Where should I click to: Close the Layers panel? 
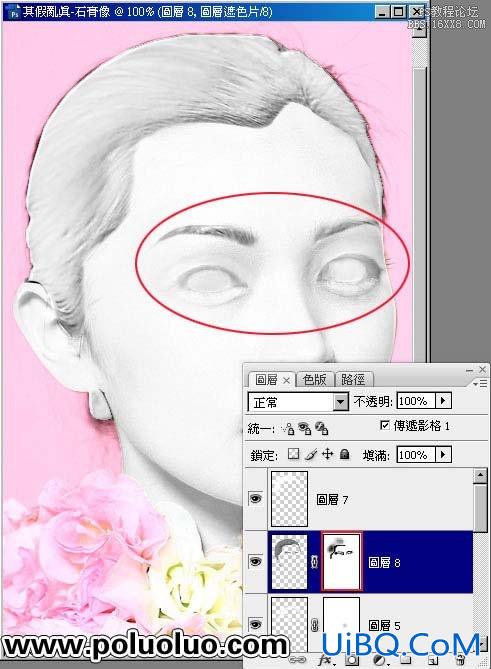482,369
